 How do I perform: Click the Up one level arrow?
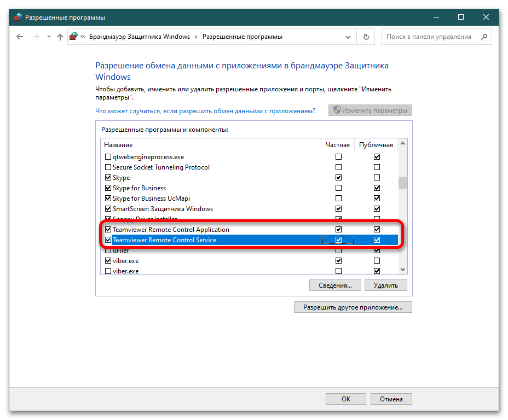click(60, 37)
